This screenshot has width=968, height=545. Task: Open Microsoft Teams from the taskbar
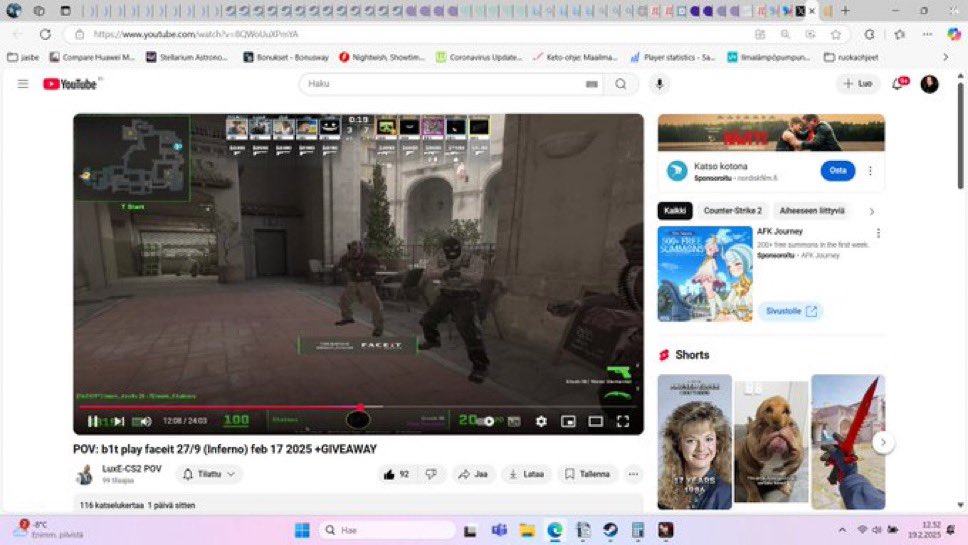click(499, 530)
